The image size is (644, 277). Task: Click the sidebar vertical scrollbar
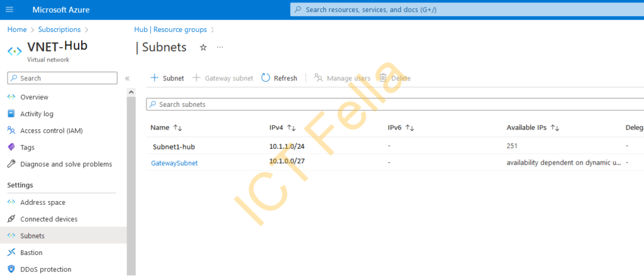click(x=131, y=185)
